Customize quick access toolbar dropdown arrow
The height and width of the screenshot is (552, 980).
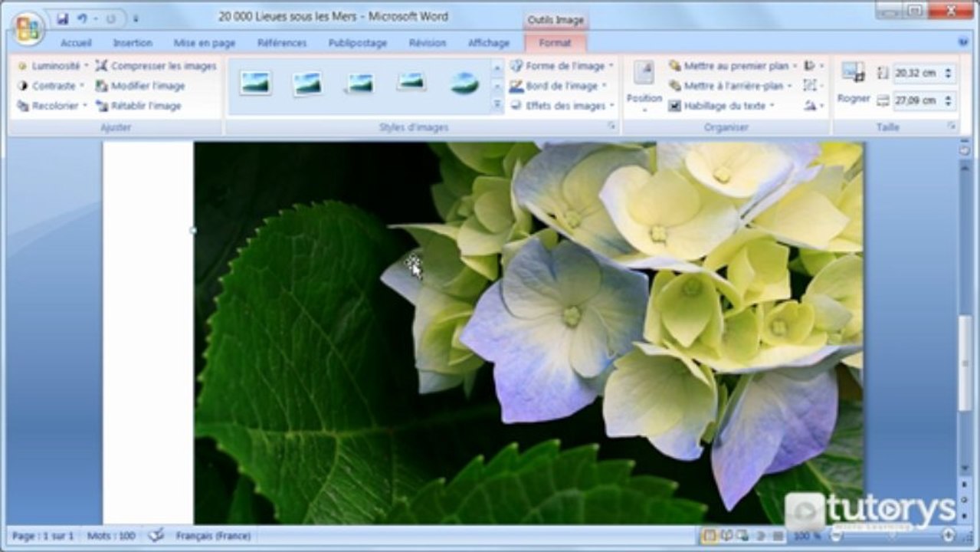(135, 18)
